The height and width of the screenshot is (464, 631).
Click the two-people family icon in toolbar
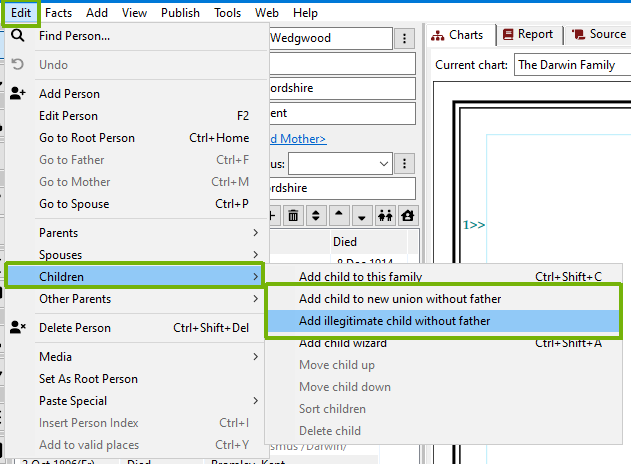tap(384, 215)
